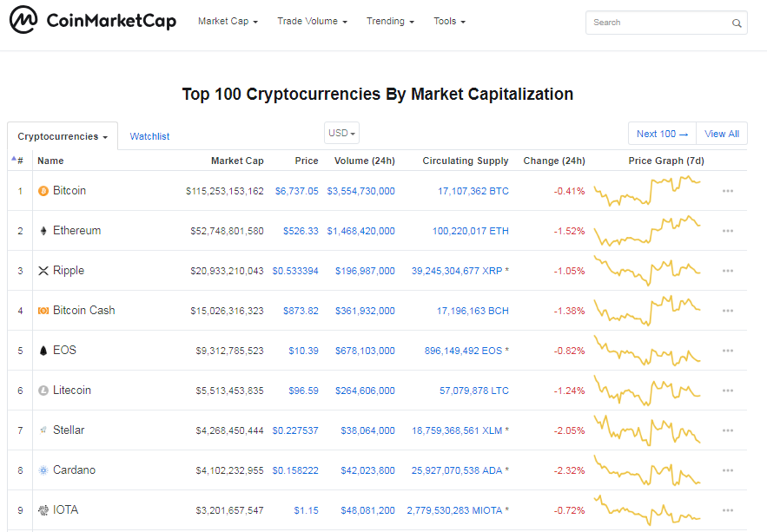Go to Next 100 cryptocurrencies
Viewport: 767px width, 532px height.
pyautogui.click(x=662, y=134)
